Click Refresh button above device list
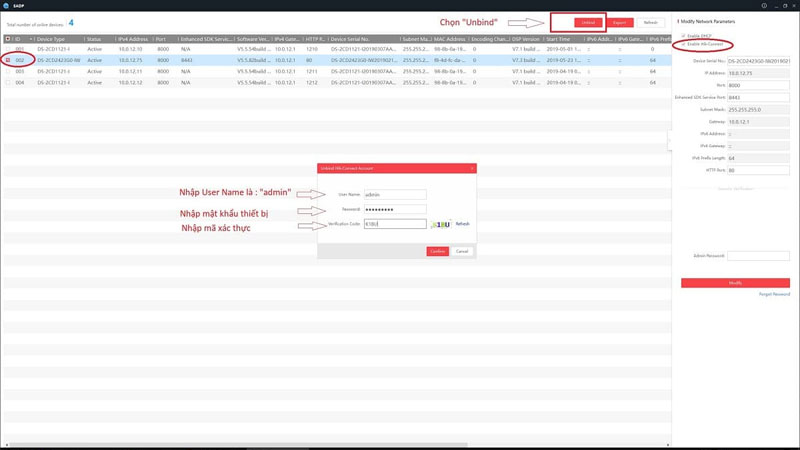The width and height of the screenshot is (800, 450). pyautogui.click(x=651, y=22)
